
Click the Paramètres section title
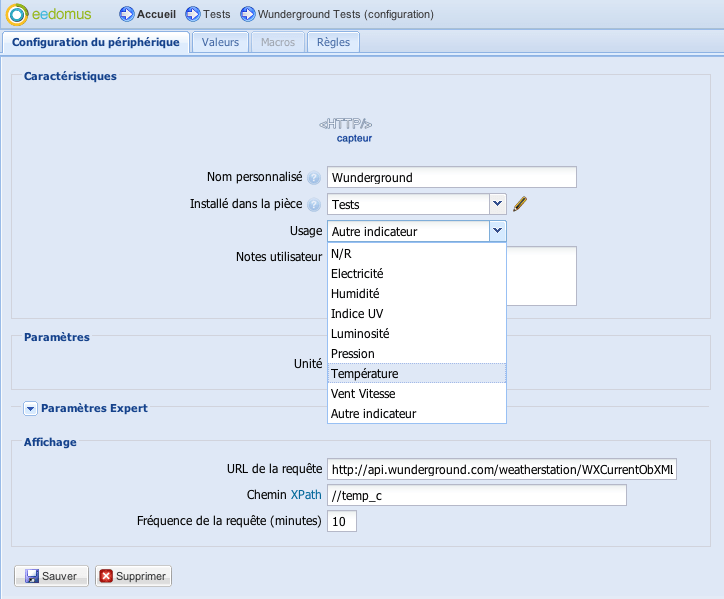pos(57,337)
